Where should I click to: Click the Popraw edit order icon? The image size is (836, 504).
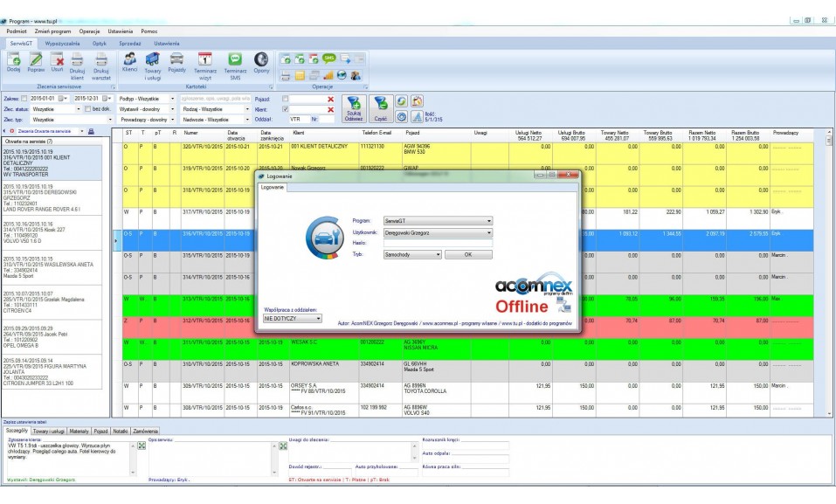click(x=36, y=61)
